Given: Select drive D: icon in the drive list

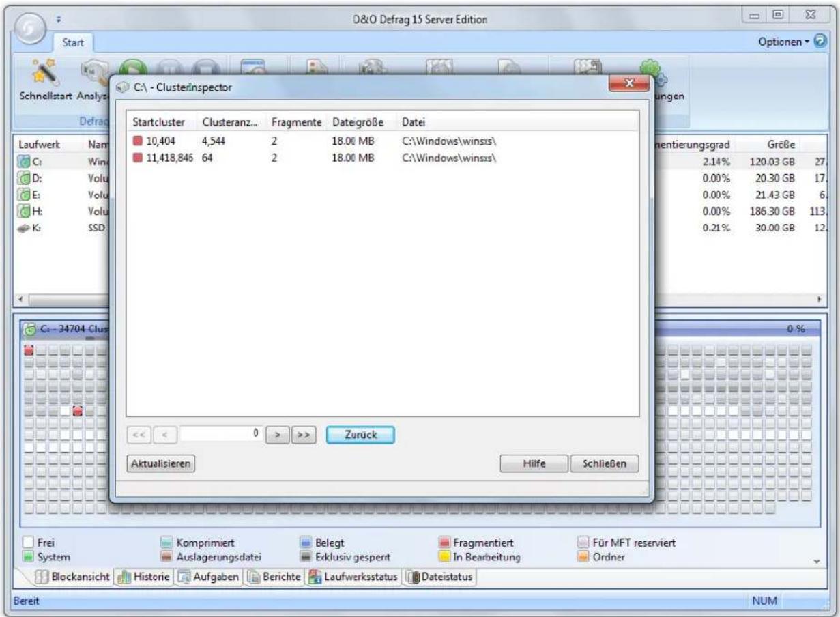Looking at the screenshot, I should [23, 178].
